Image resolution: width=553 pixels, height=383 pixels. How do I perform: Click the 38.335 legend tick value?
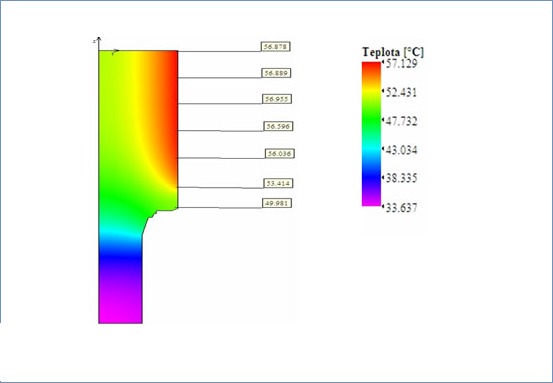tap(401, 178)
